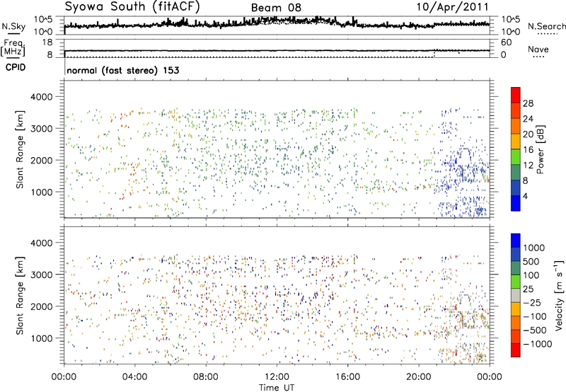The height and width of the screenshot is (392, 566).
Task: Select the '20:00' time tick
Action: (418, 377)
